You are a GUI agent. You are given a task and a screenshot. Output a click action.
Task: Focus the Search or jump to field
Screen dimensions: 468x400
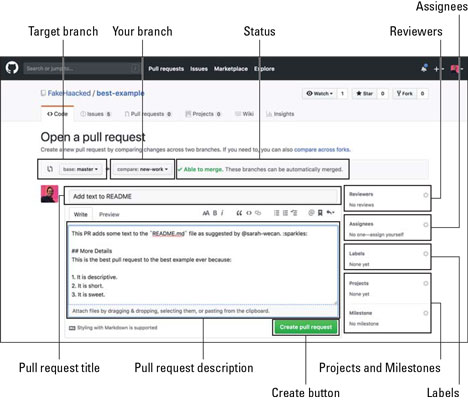click(82, 69)
